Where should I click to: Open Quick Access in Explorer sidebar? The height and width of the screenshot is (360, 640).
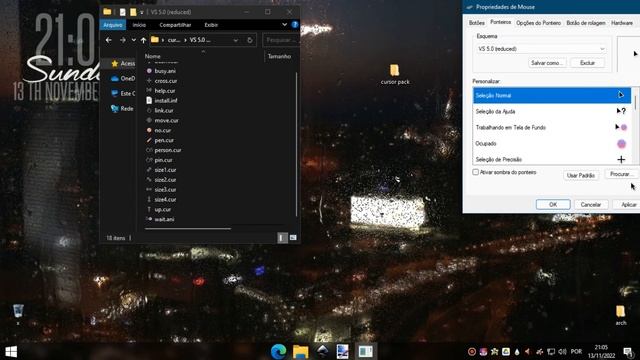tap(122, 63)
